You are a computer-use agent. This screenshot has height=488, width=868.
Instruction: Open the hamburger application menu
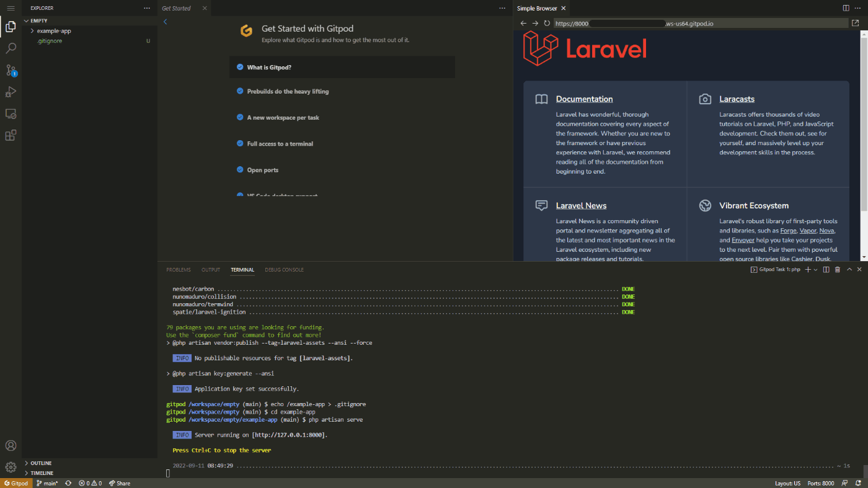point(11,8)
